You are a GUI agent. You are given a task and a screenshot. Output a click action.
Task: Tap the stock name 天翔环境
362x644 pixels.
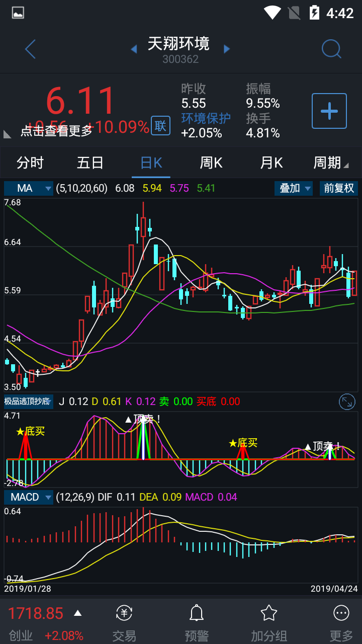[179, 43]
